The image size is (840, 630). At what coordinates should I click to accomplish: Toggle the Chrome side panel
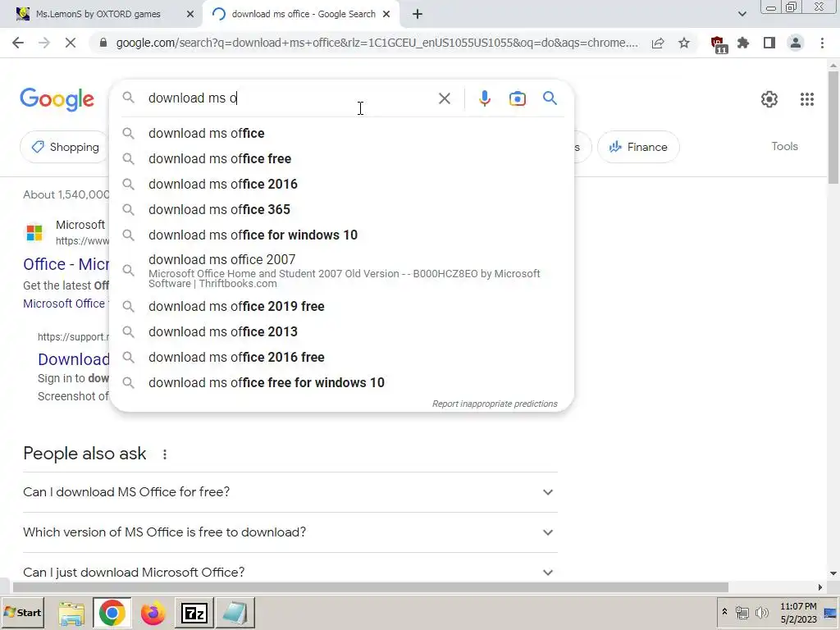click(769, 43)
